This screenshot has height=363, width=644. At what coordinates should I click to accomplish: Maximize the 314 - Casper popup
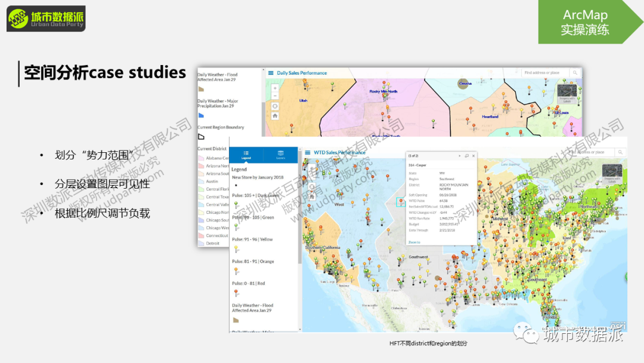(466, 156)
